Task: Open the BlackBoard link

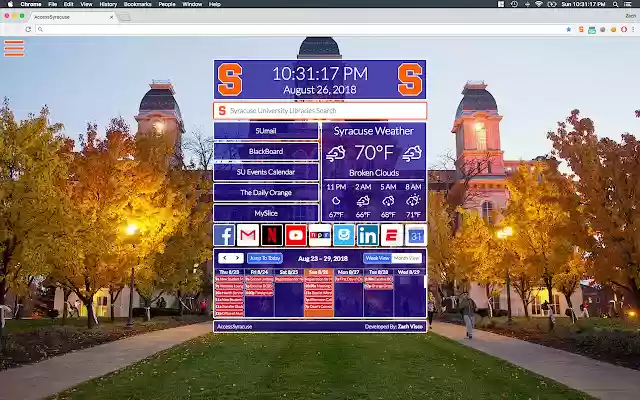Action: [x=266, y=151]
